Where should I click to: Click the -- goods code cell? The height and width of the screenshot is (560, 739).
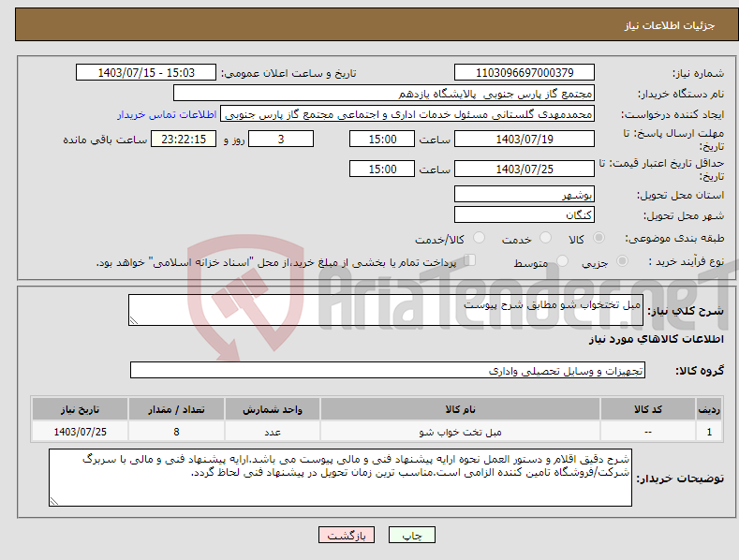648,432
